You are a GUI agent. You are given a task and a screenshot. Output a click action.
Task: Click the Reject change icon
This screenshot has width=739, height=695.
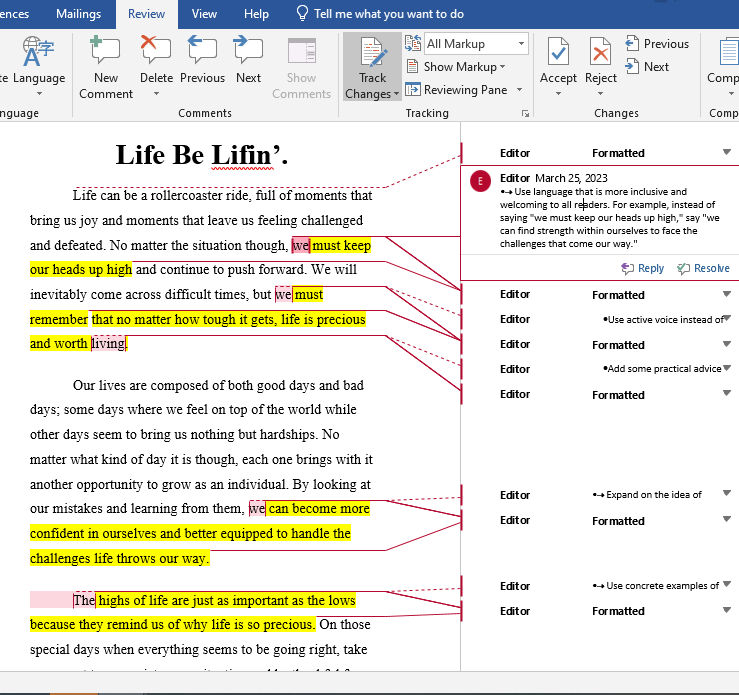(x=600, y=52)
